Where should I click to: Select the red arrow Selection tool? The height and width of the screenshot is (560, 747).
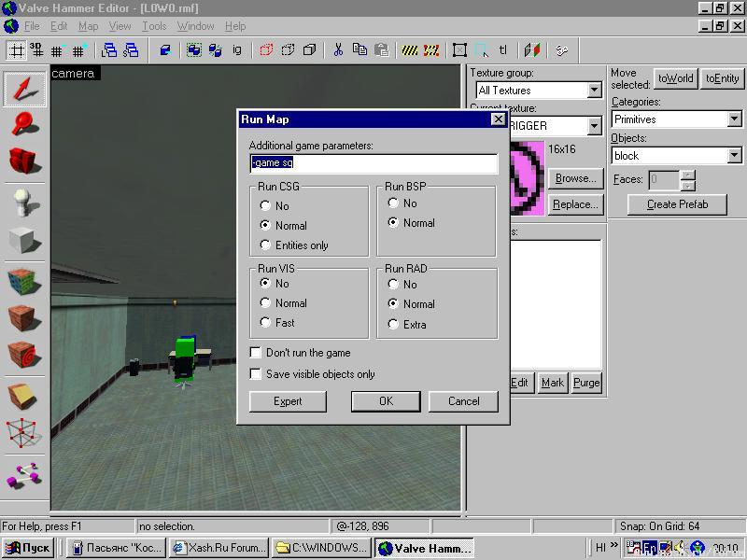coord(25,89)
